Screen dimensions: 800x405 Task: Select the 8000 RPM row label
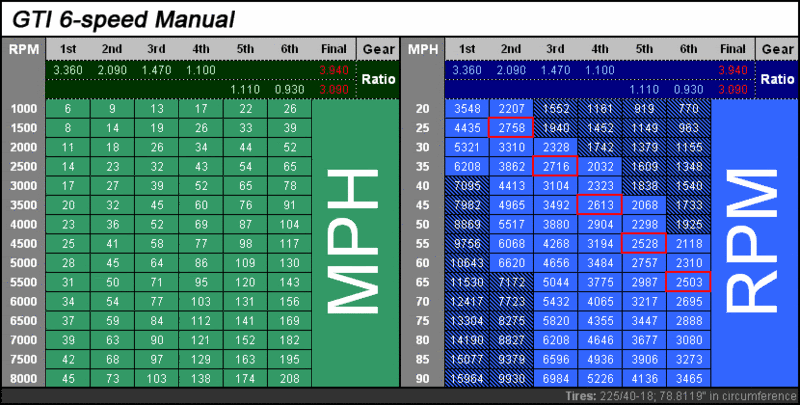tap(23, 378)
